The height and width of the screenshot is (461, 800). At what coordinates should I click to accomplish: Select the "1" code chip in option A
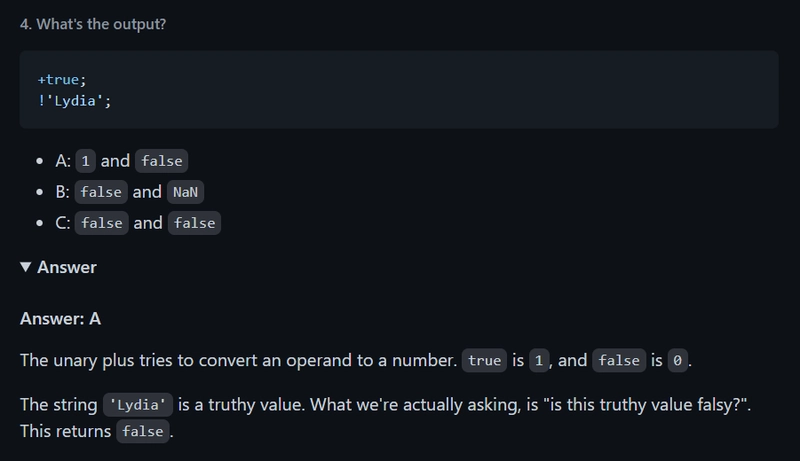click(85, 161)
